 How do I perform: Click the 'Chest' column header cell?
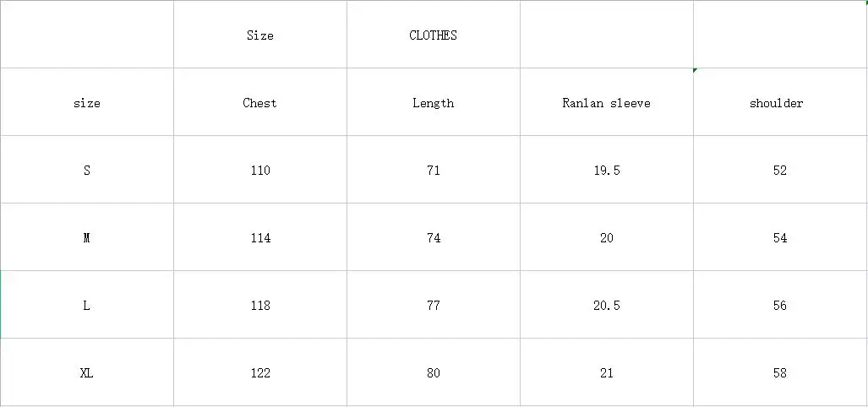coord(260,103)
